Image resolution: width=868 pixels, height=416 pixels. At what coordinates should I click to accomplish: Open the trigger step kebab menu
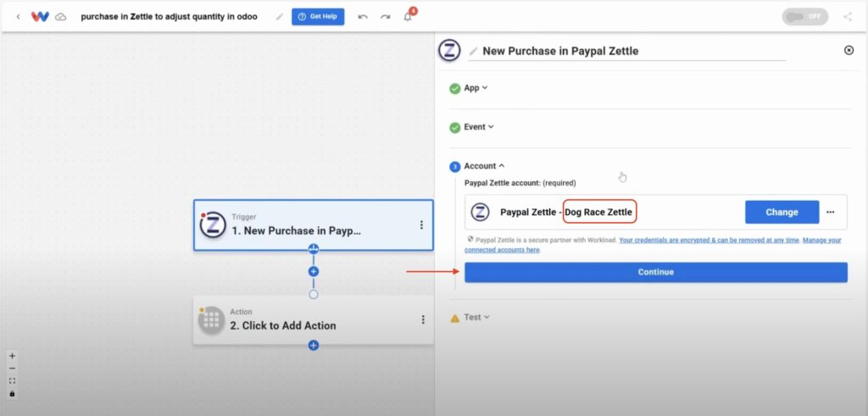tap(421, 225)
